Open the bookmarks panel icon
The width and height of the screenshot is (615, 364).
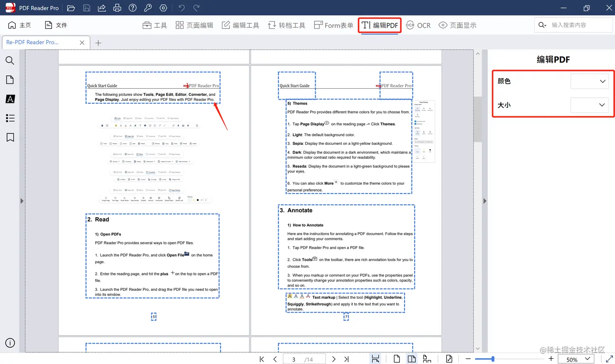tap(10, 137)
